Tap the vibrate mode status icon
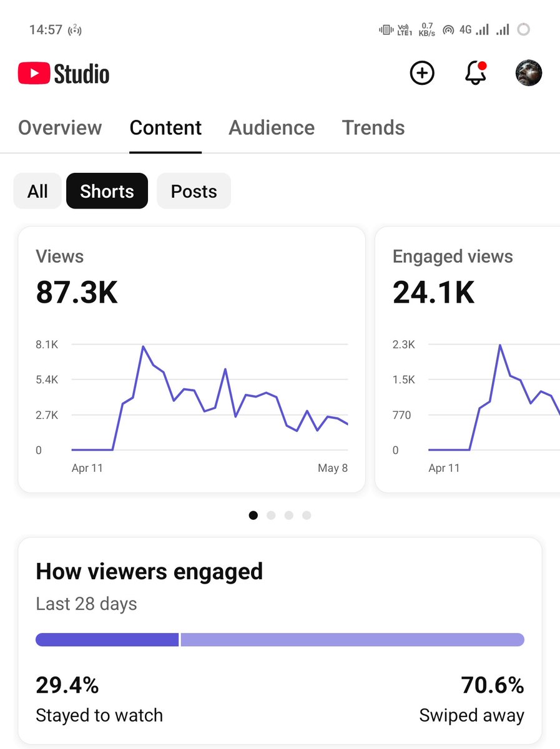This screenshot has width=560, height=749. 386,29
